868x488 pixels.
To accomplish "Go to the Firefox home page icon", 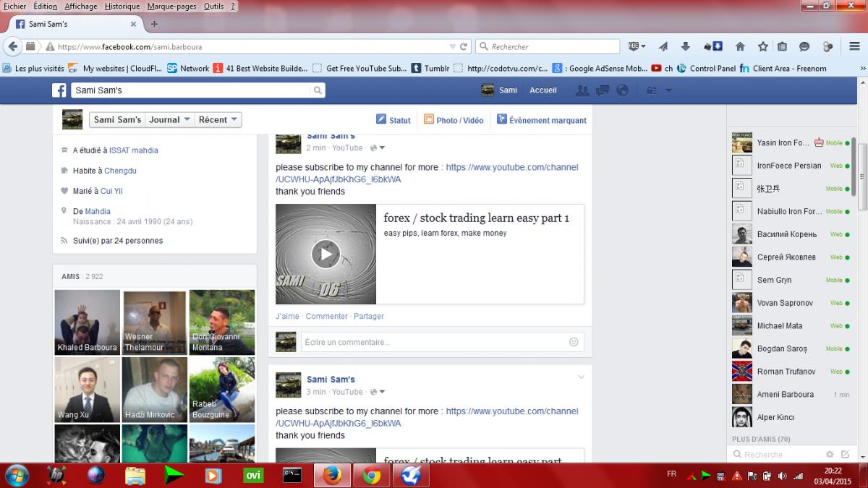I will tap(740, 46).
